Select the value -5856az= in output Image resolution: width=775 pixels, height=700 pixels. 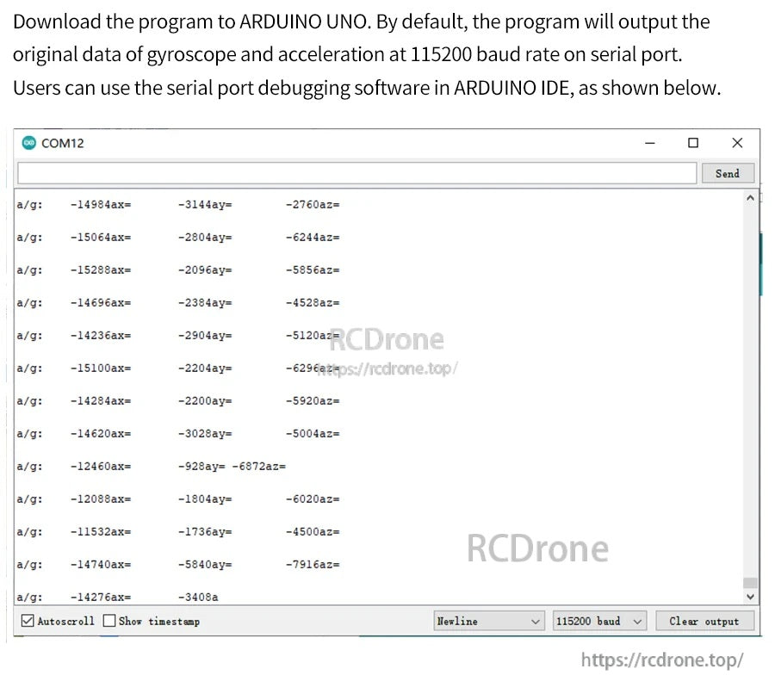(x=313, y=269)
